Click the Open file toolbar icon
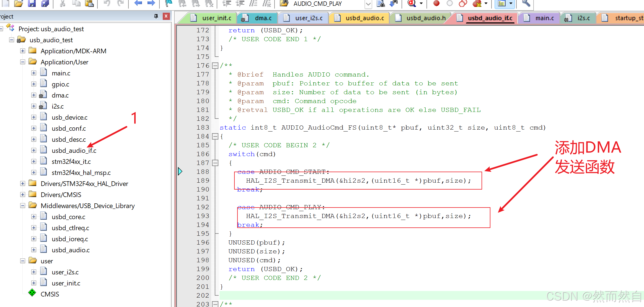This screenshot has height=307, width=644. pyautogui.click(x=18, y=3)
